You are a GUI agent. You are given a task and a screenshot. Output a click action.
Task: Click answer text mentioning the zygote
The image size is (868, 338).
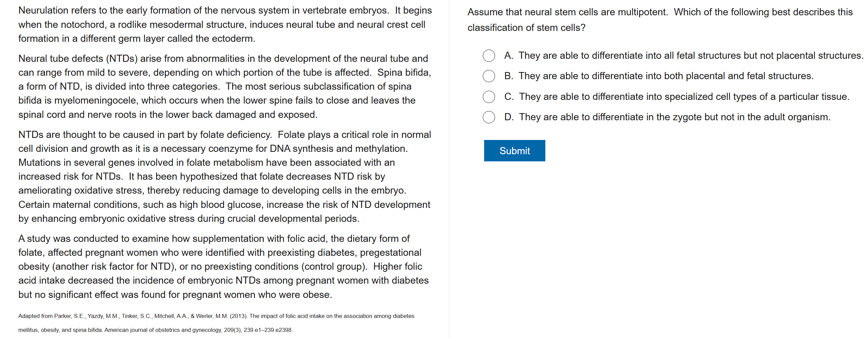pos(674,117)
